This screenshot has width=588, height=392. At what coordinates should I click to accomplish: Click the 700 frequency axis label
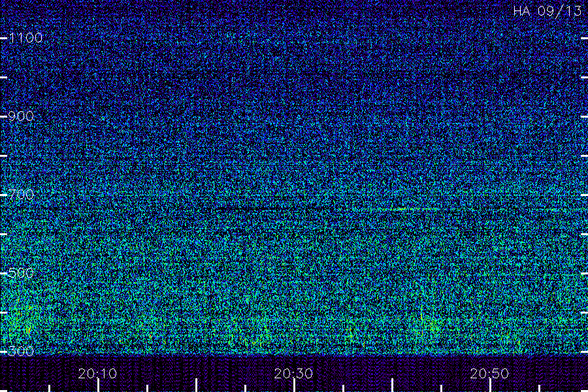[x=21, y=194]
